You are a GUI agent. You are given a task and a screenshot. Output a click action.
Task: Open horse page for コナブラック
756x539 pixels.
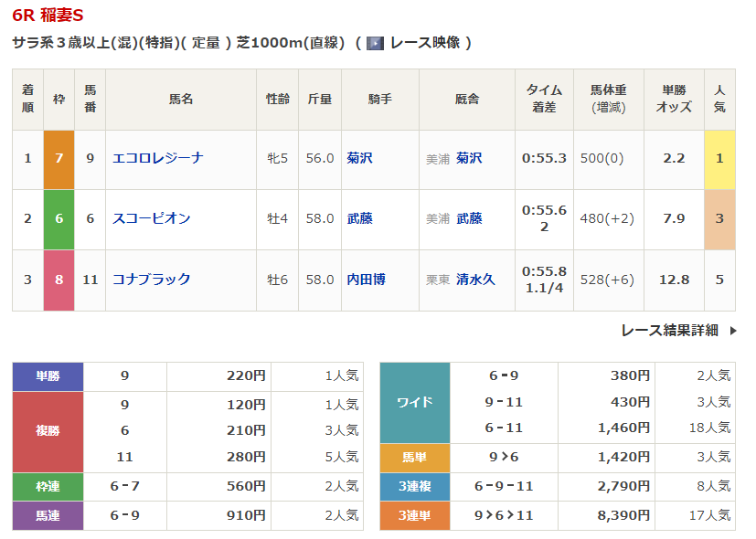152,280
